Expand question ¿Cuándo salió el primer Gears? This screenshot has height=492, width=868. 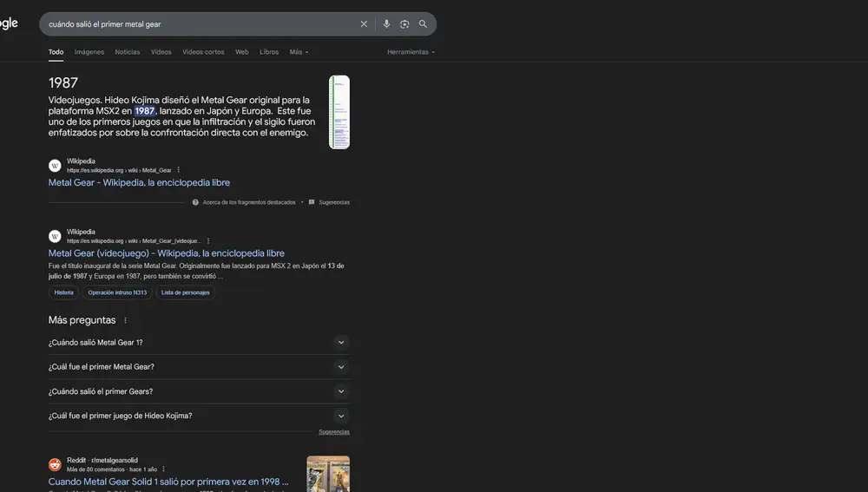(199, 391)
